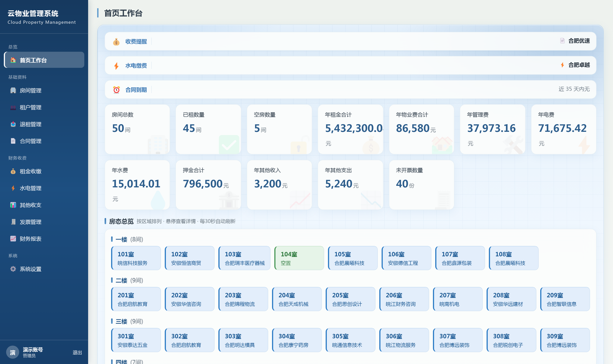Click the 财务报表 chart icon in sidebar
Viewport: 613px width, 364px height.
coord(13,239)
